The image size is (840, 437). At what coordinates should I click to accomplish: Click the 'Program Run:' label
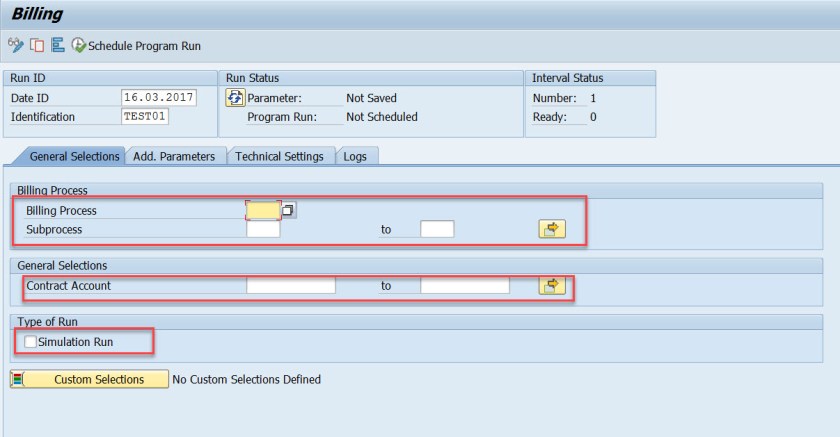point(282,117)
